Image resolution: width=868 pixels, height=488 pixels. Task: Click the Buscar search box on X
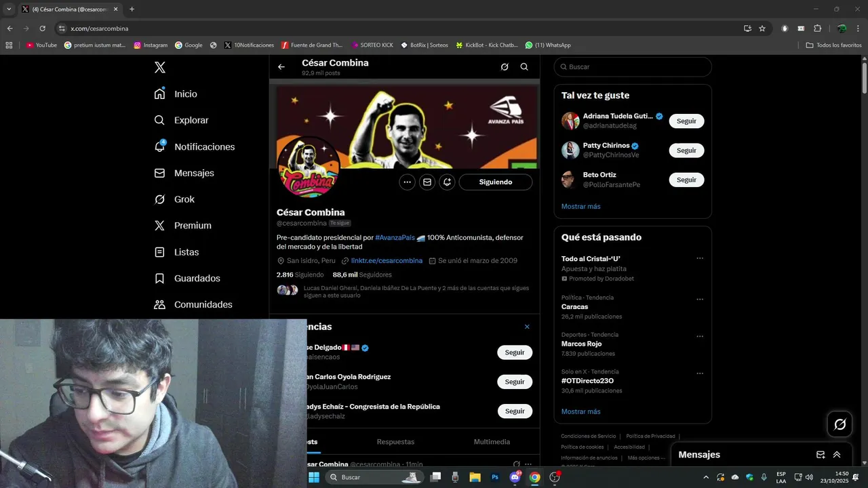coord(633,66)
